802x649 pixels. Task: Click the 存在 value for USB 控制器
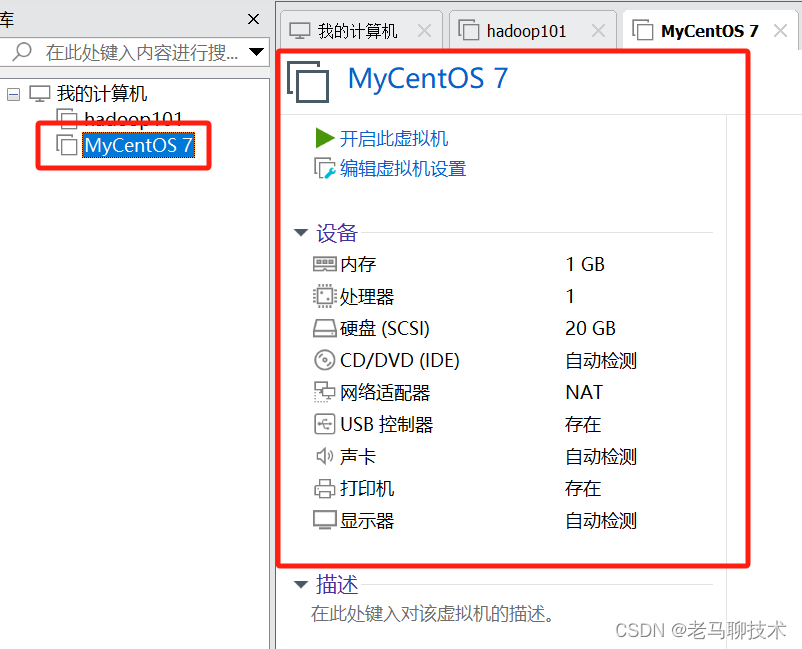point(583,424)
